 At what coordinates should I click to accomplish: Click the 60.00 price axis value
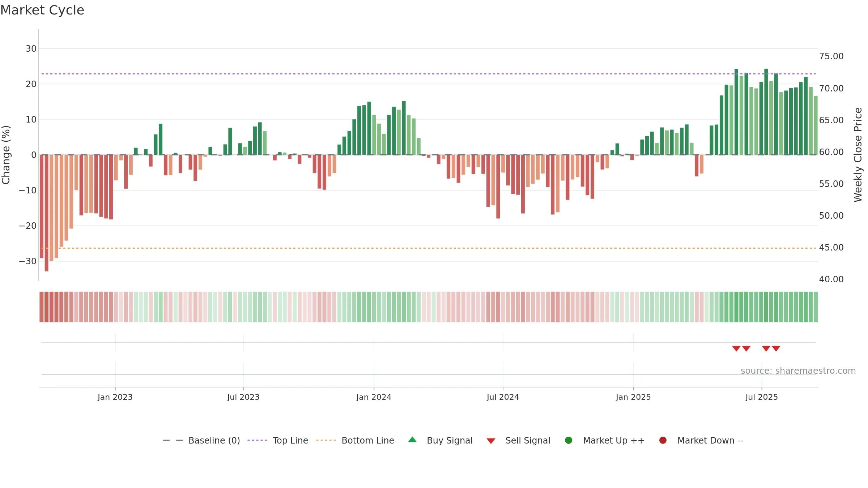point(831,152)
